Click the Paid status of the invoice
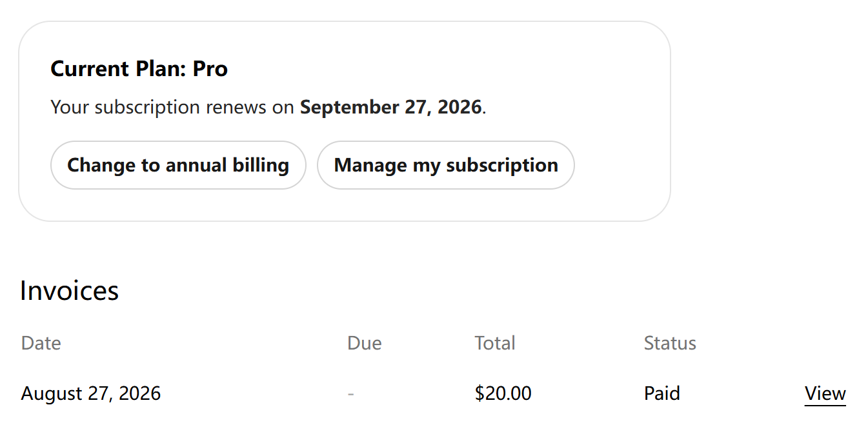Image resolution: width=868 pixels, height=425 pixels. tap(662, 393)
